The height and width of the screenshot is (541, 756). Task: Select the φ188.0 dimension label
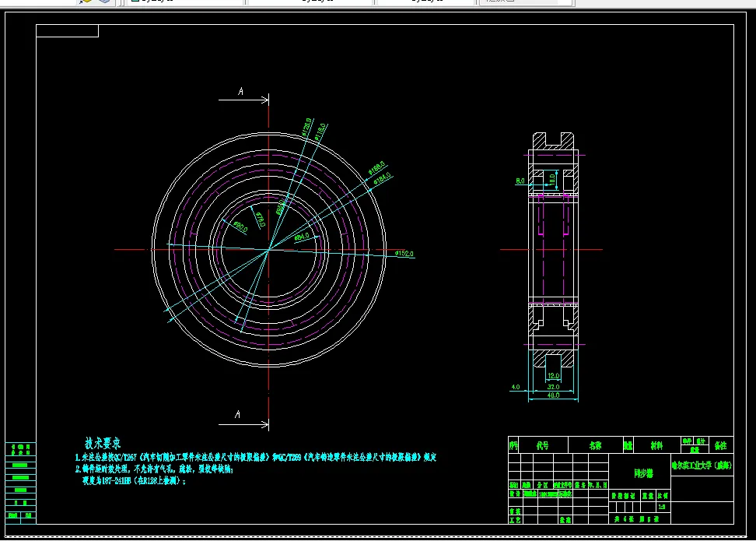point(376,168)
